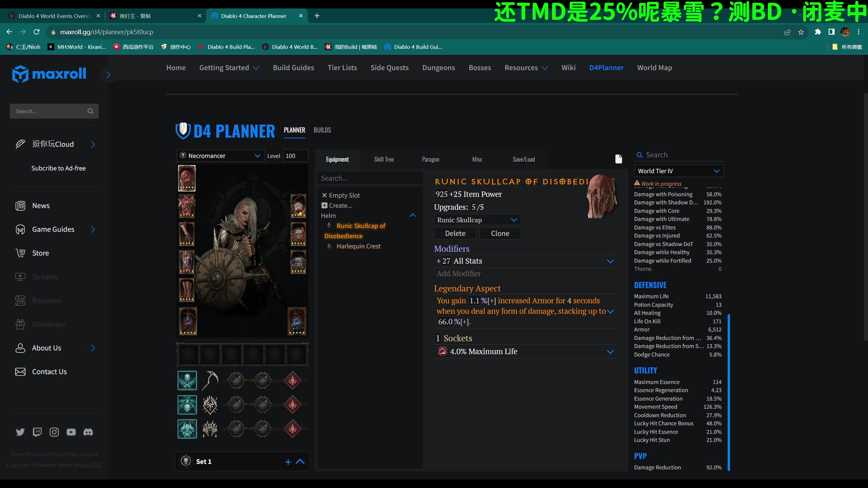Click the Cooldown Reduction stat row
The width and height of the screenshot is (868, 488).
678,415
